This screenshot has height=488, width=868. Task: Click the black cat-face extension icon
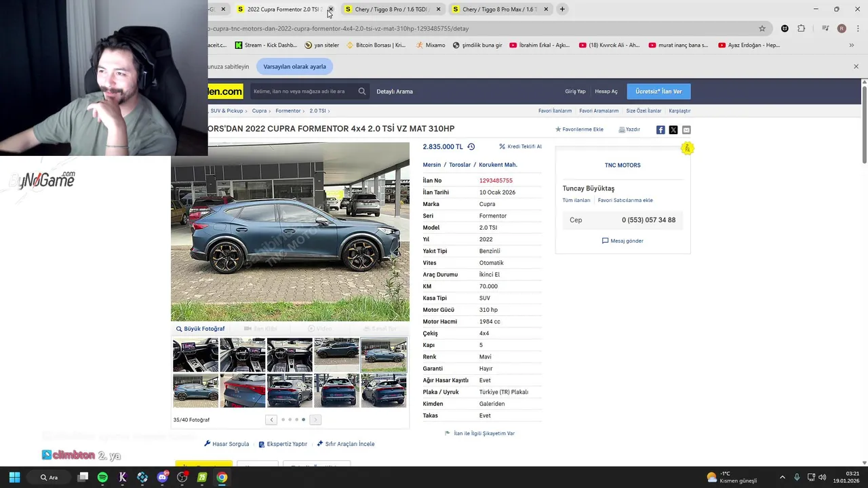coord(785,28)
